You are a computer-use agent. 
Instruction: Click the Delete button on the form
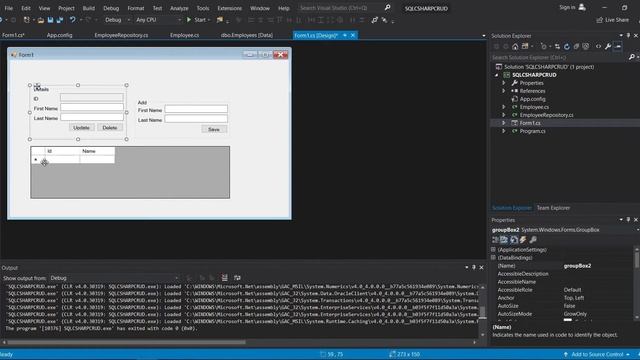click(x=110, y=128)
